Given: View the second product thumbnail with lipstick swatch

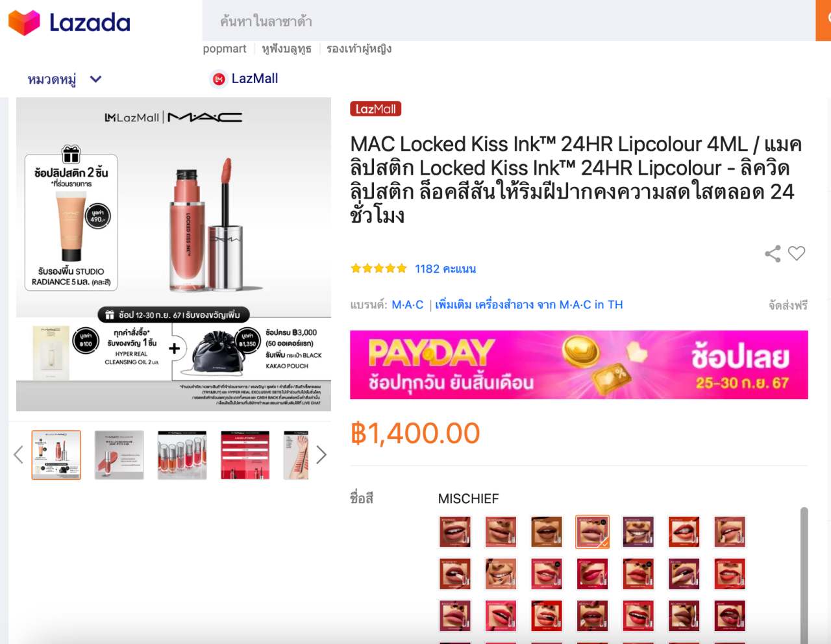Looking at the screenshot, I should pos(119,455).
